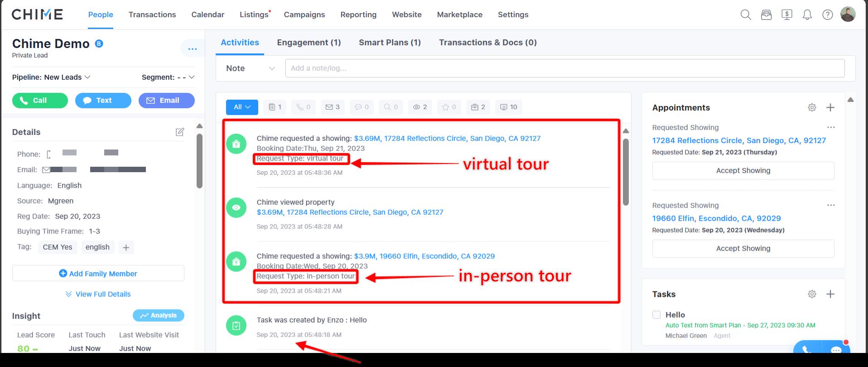Filter activities by notes icon (1)
Viewport: 868px width, 367px height.
pyautogui.click(x=275, y=107)
